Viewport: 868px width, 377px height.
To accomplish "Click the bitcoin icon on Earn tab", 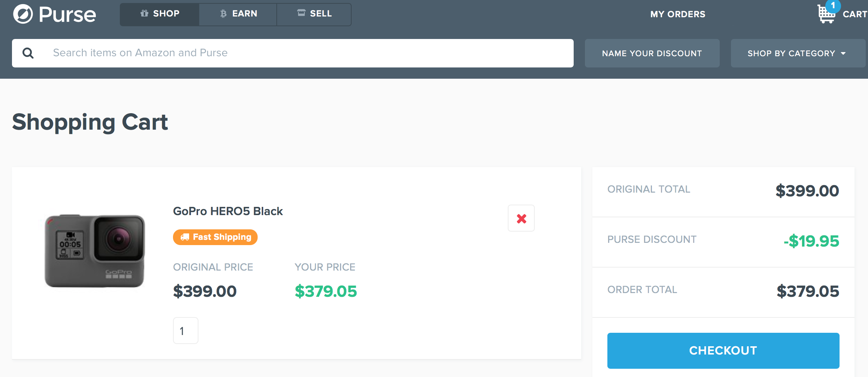I will [223, 14].
